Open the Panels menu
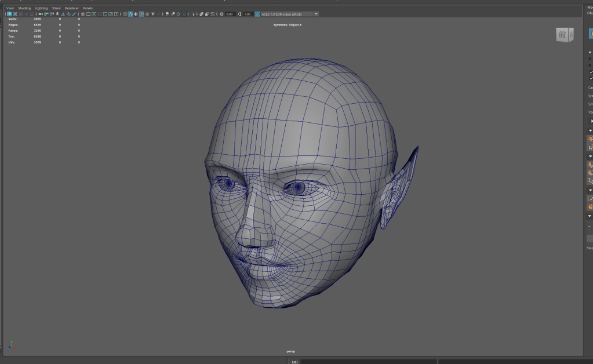The width and height of the screenshot is (593, 364). (88, 8)
